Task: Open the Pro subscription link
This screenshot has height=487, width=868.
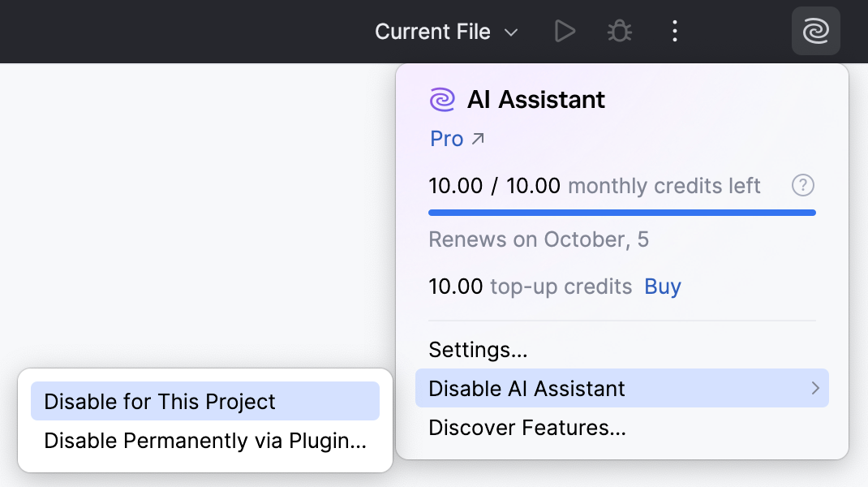Action: point(445,139)
